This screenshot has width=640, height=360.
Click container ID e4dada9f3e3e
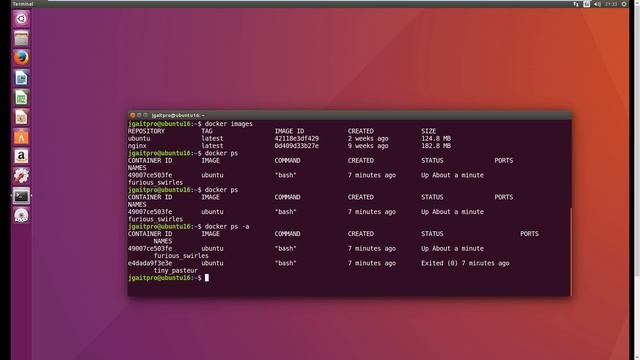pyautogui.click(x=150, y=263)
